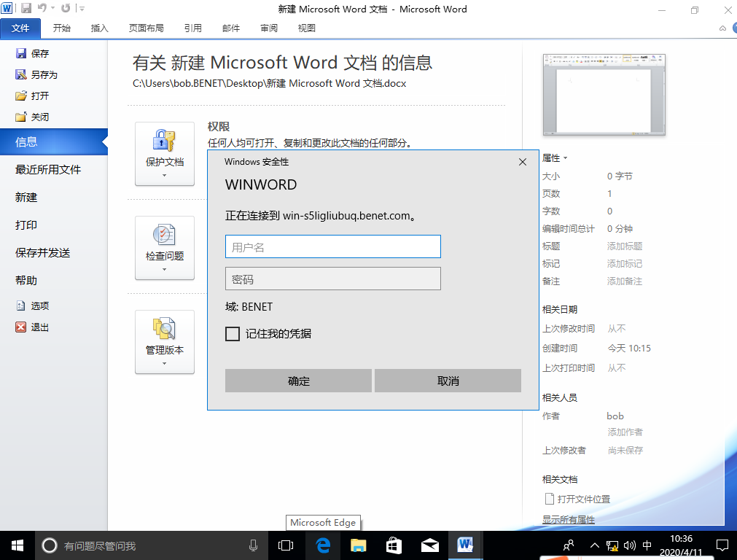Open 打开文件位置 link

pos(577,499)
